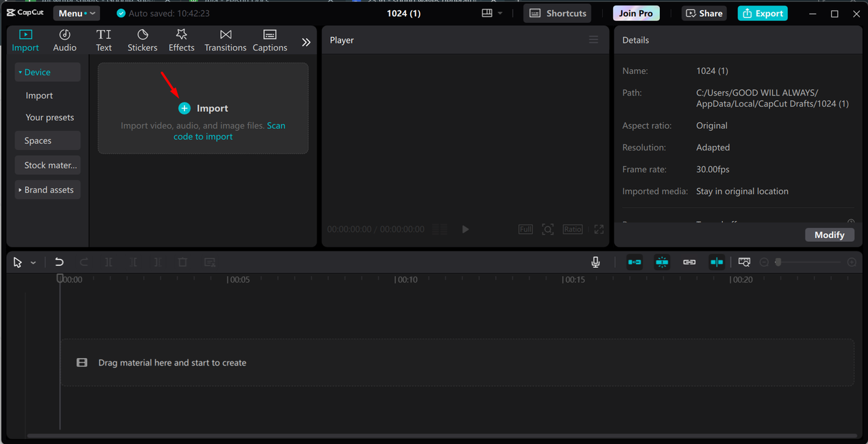Click the Scan code to import link
The image size is (868, 444).
(229, 131)
